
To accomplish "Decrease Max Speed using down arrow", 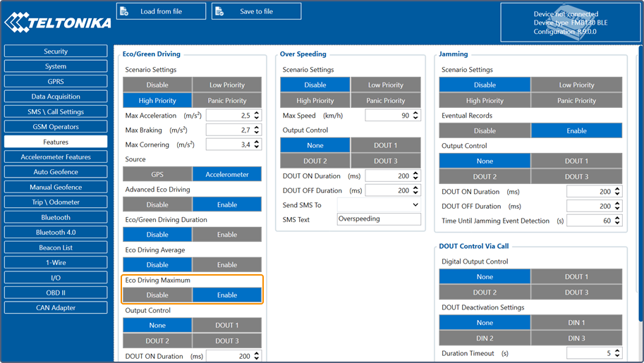I will (x=415, y=118).
